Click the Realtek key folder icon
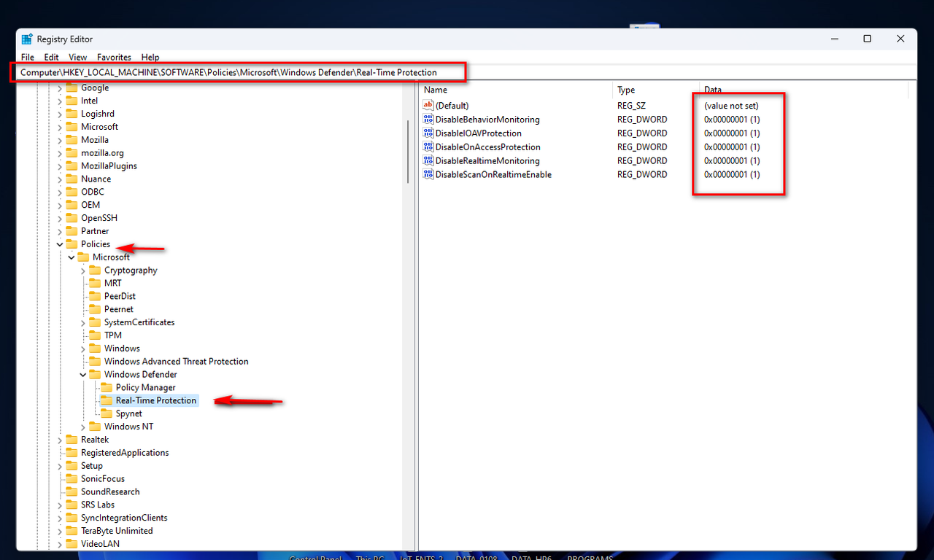 point(72,440)
